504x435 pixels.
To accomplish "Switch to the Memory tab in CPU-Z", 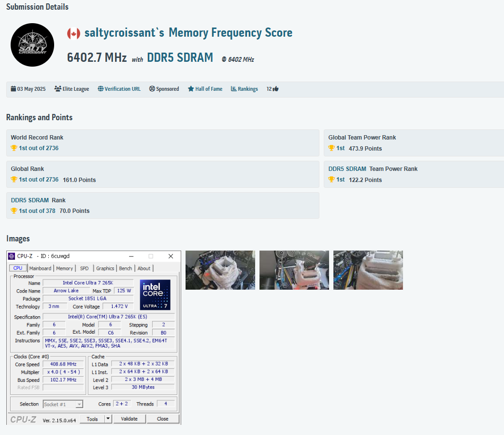I will (x=64, y=268).
